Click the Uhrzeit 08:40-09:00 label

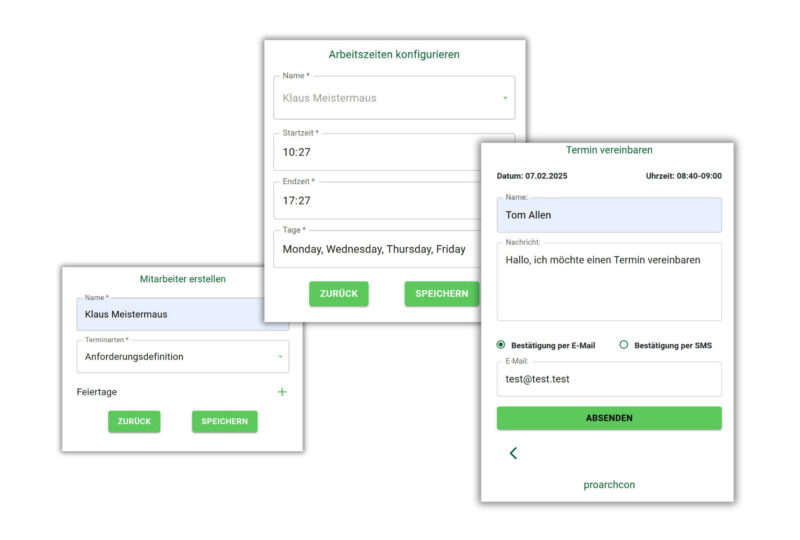pyautogui.click(x=684, y=176)
